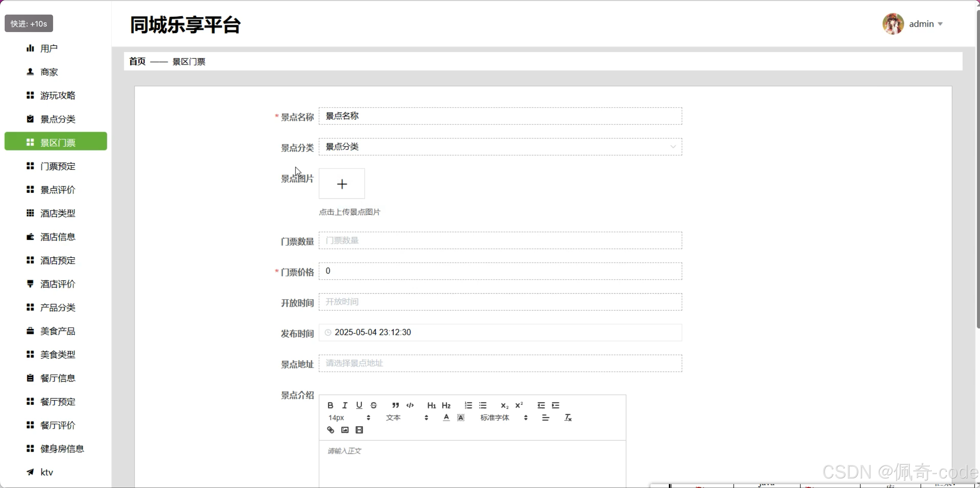980x488 pixels.
Task: Insert a link in the editor
Action: tap(330, 430)
